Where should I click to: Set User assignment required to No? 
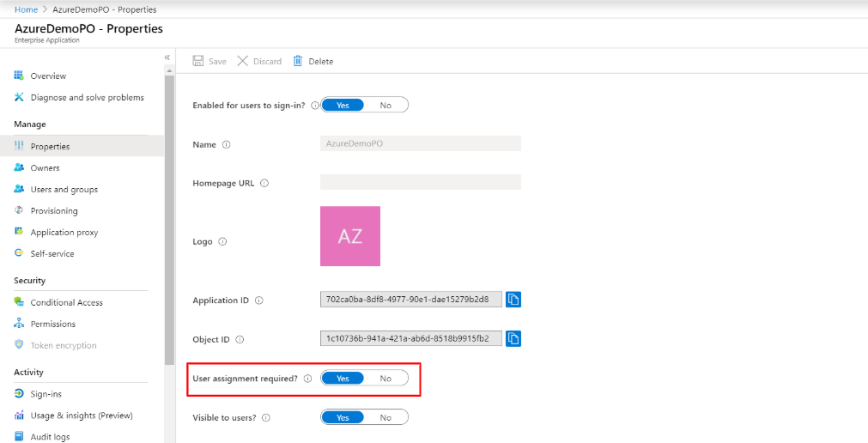[385, 379]
